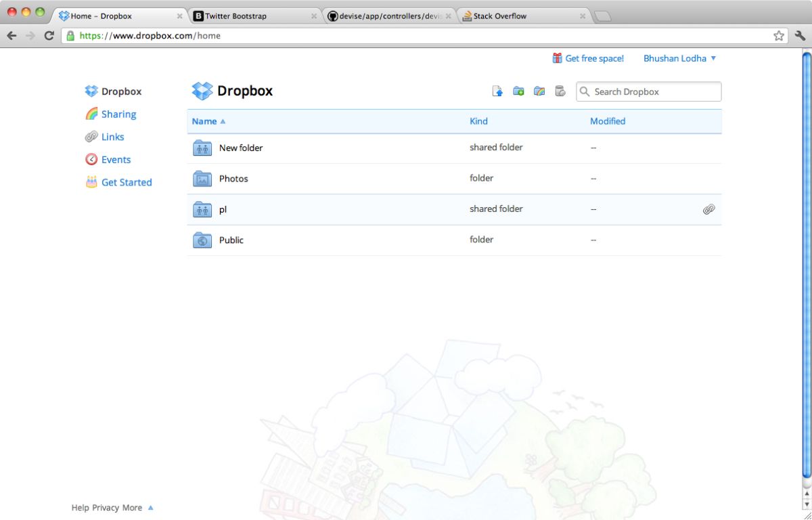The image size is (812, 520).
Task: Click the browser Back arrow
Action: [12, 35]
